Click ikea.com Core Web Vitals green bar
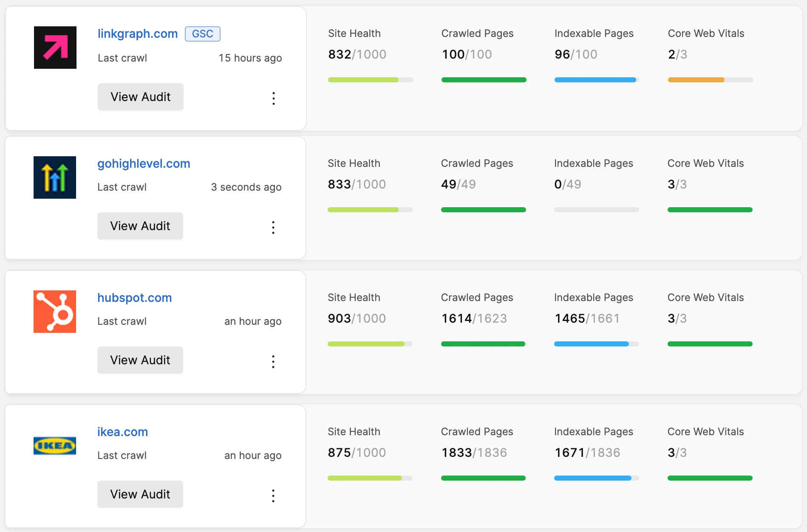The height and width of the screenshot is (532, 807). point(710,478)
